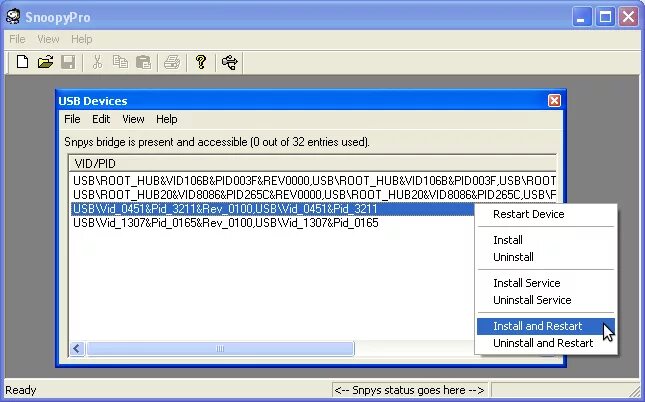Select Install and Restart menu entry
This screenshot has height=402, width=645.
[x=546, y=326]
